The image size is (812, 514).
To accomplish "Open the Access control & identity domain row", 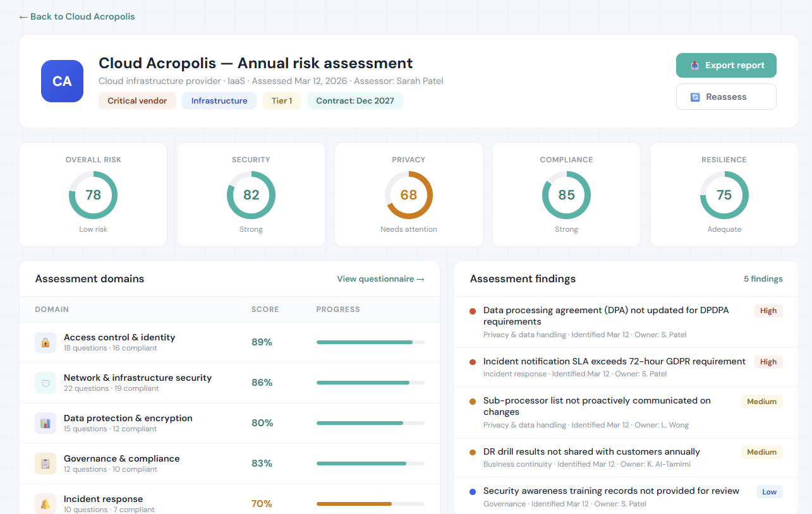I will click(229, 342).
